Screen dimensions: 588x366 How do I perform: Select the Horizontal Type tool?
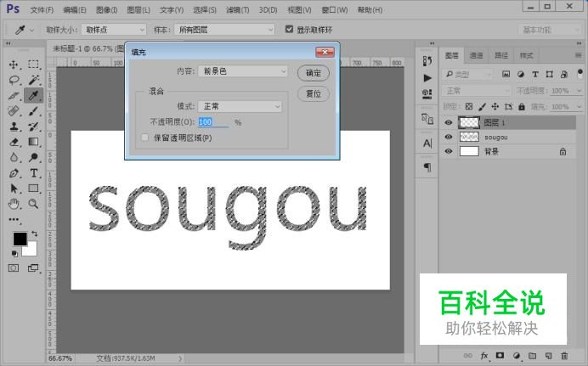click(33, 173)
